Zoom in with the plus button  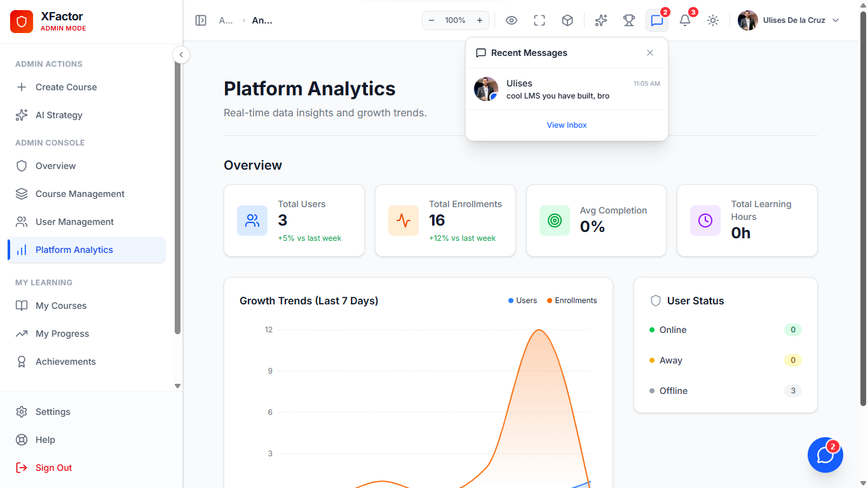(480, 20)
